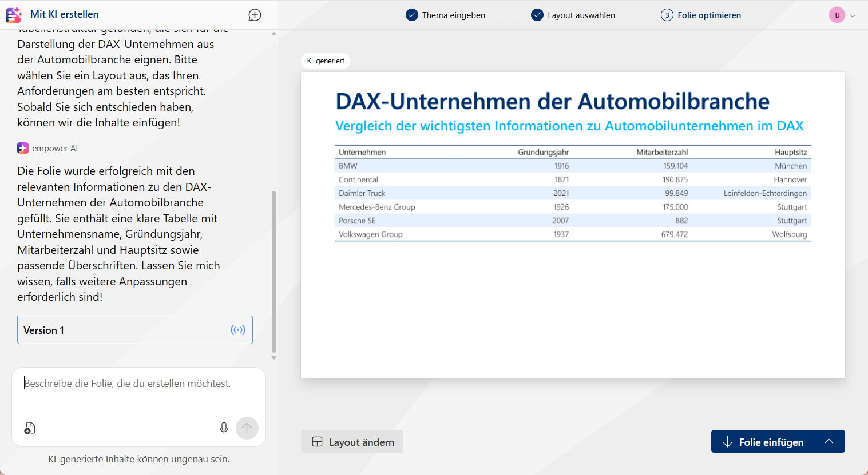Click the Mit KI erstellen panel title

65,14
